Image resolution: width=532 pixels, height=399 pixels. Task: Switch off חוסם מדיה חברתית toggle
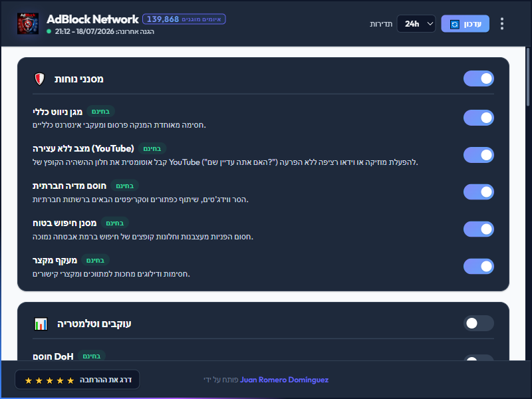pos(478,192)
